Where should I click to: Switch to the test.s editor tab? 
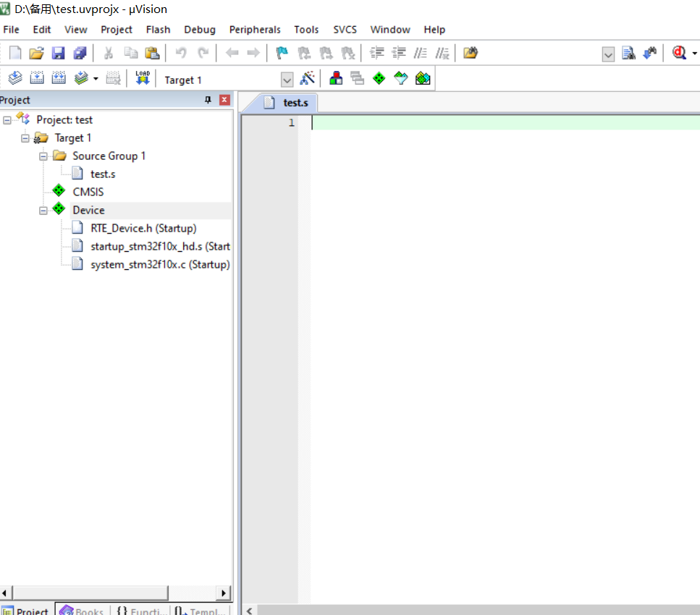pyautogui.click(x=286, y=103)
